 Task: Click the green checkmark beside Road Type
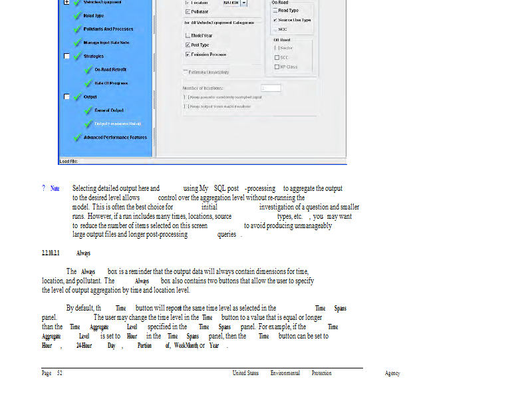[x=77, y=15]
